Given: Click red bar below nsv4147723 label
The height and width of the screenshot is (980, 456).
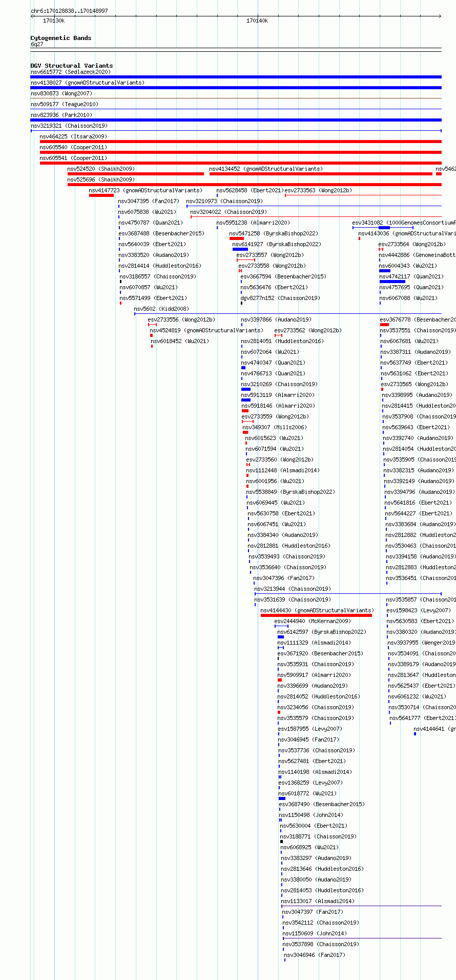Looking at the screenshot, I should coord(101,195).
